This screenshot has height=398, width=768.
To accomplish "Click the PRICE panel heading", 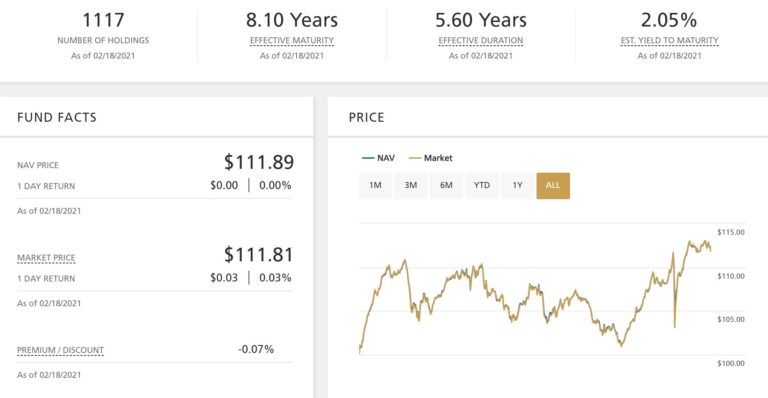I will 366,117.
